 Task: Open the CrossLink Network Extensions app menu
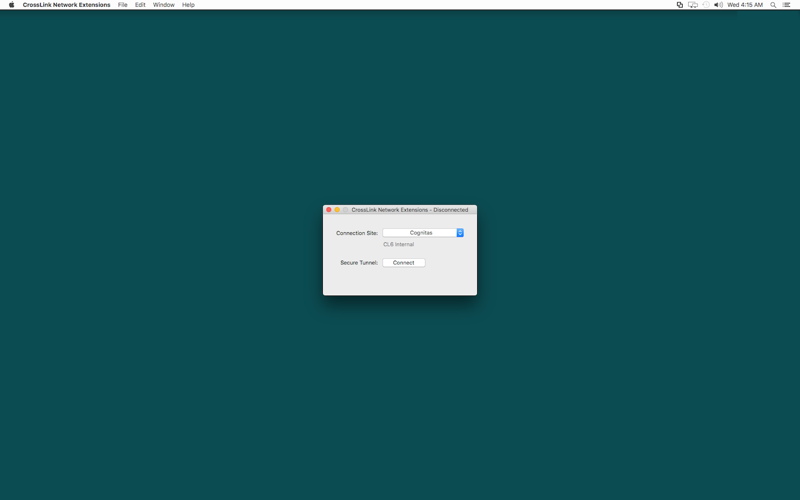(x=66, y=5)
